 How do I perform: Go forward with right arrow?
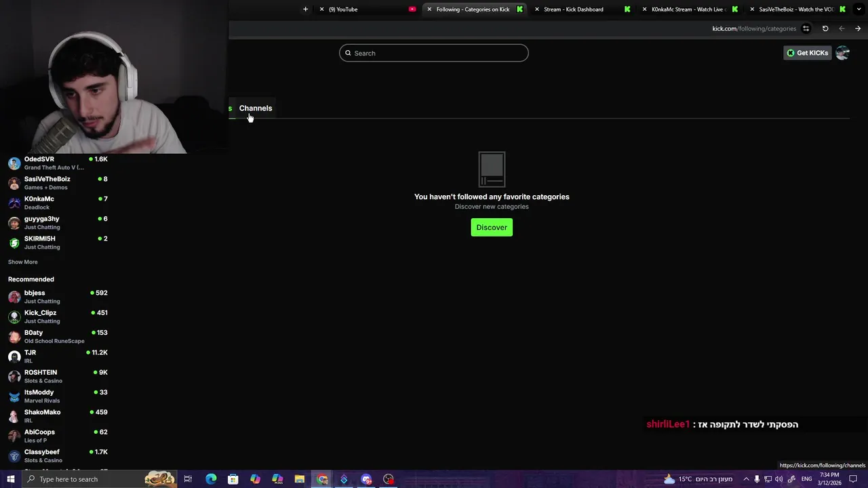pyautogui.click(x=858, y=28)
